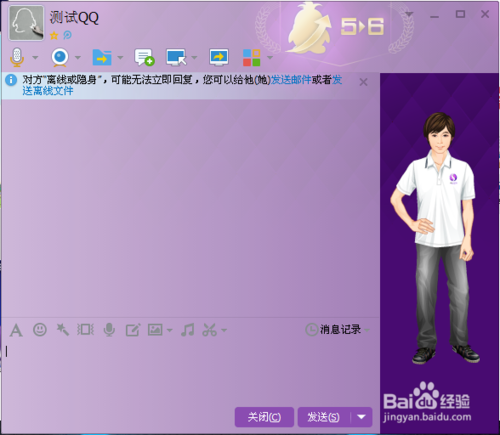Image resolution: width=500 pixels, height=435 pixels.
Task: Expand the voice call dropdown arrow
Action: click(x=35, y=58)
